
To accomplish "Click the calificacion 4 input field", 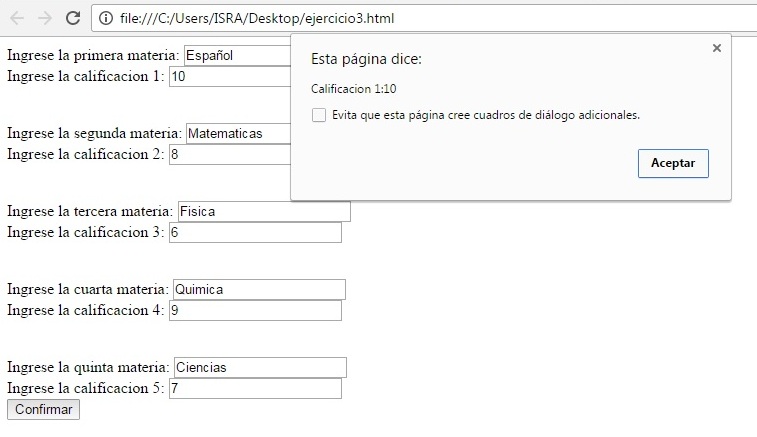I will point(255,310).
